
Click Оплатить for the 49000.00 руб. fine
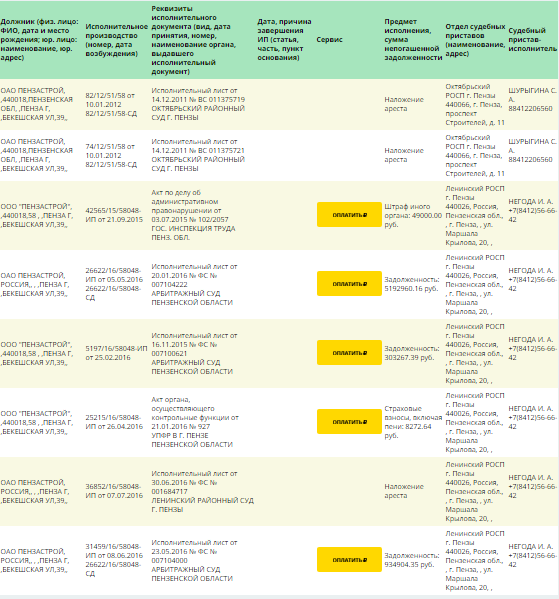click(x=349, y=215)
